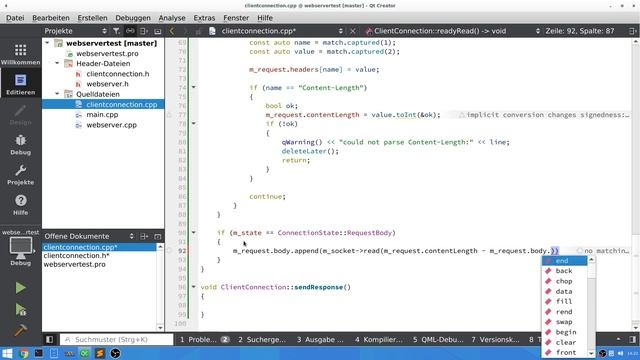Open the Erstellen menu

click(x=92, y=18)
